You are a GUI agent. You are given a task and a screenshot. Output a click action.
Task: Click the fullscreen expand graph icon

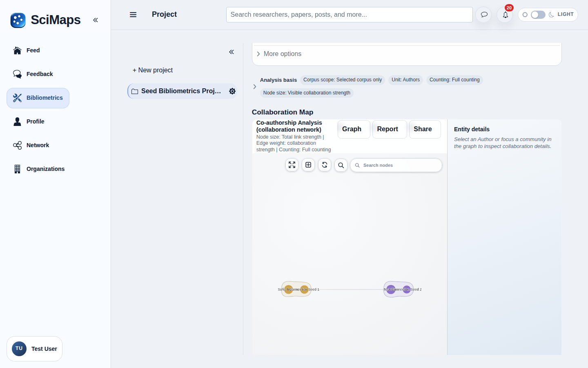pyautogui.click(x=292, y=165)
